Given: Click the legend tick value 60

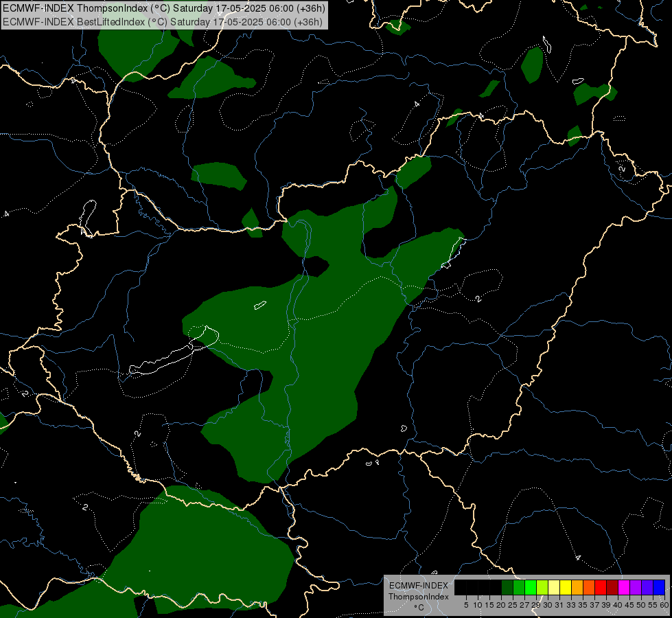Looking at the screenshot, I should 664,605.
